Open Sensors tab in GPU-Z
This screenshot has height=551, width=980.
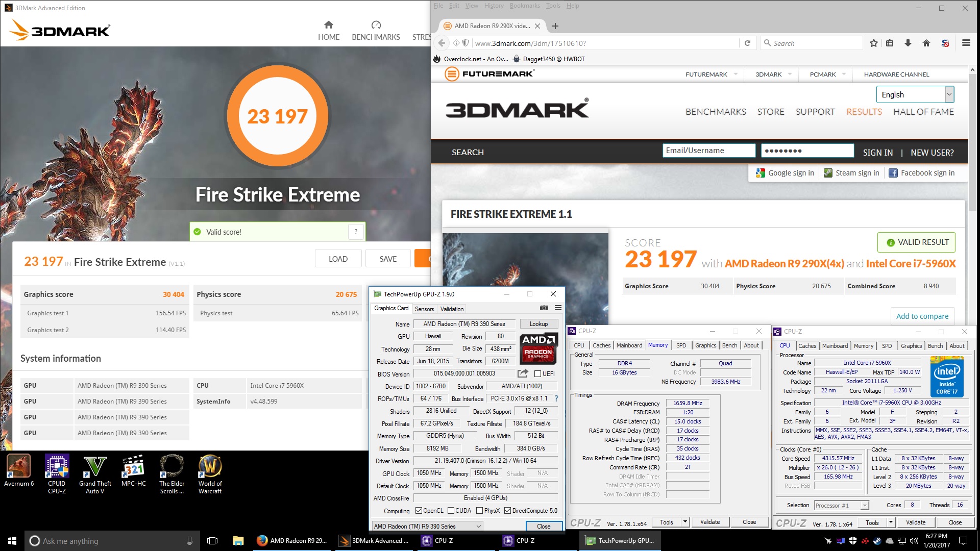tap(424, 309)
